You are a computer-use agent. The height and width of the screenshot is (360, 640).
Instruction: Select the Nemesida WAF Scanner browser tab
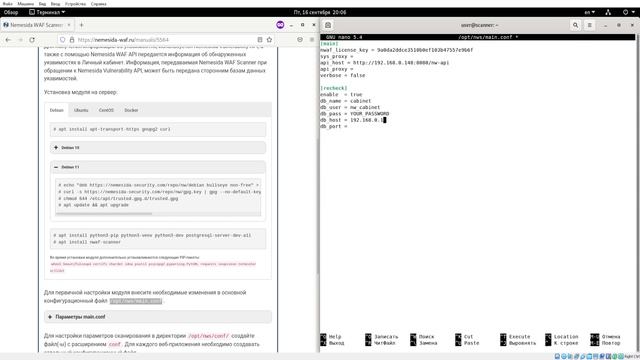coord(37,25)
